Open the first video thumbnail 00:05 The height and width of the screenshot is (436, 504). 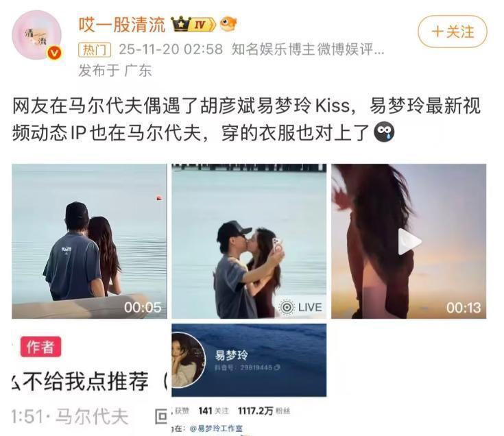(89, 241)
